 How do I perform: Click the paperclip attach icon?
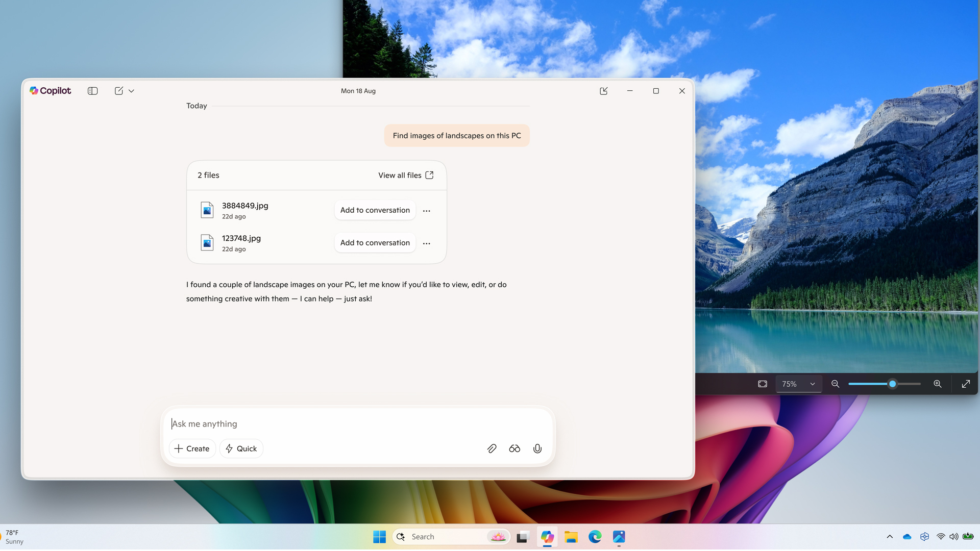(492, 448)
